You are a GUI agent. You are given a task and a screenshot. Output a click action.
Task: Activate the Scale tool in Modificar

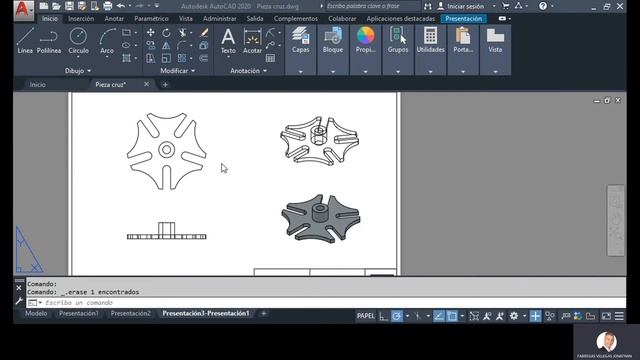(x=166, y=58)
